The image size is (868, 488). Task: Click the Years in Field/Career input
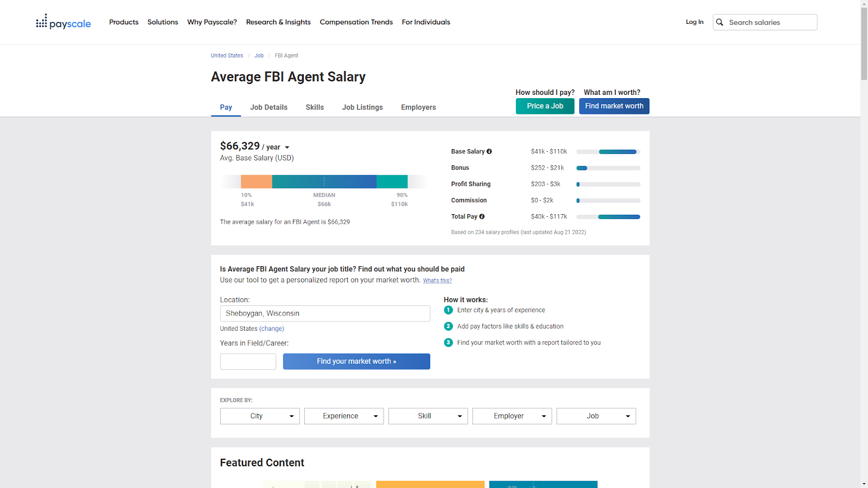pos(248,362)
